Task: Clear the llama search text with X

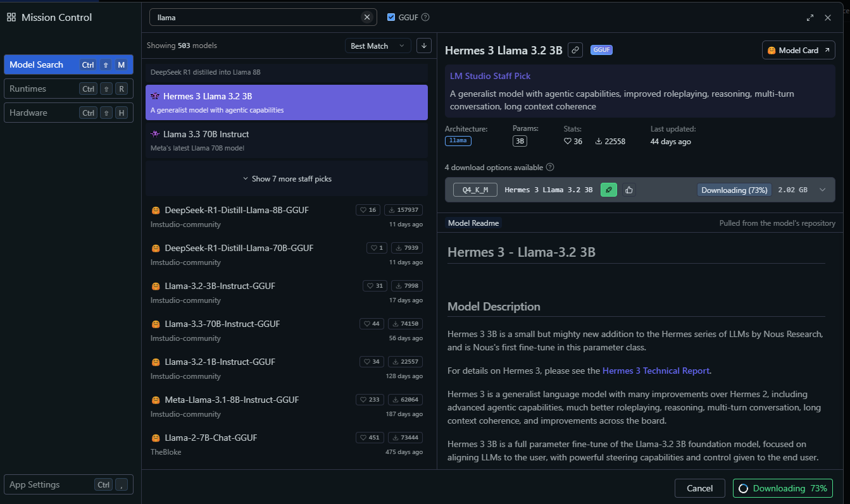Action: (x=366, y=17)
